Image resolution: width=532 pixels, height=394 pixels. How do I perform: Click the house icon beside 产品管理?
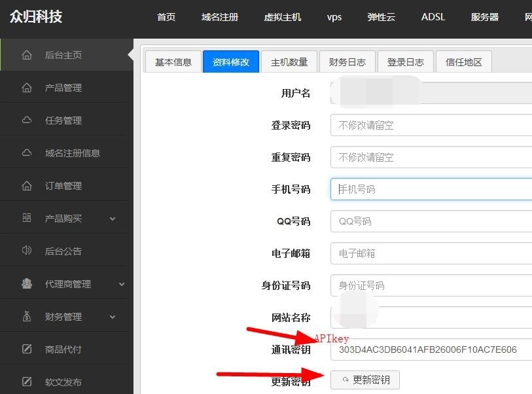coord(26,88)
